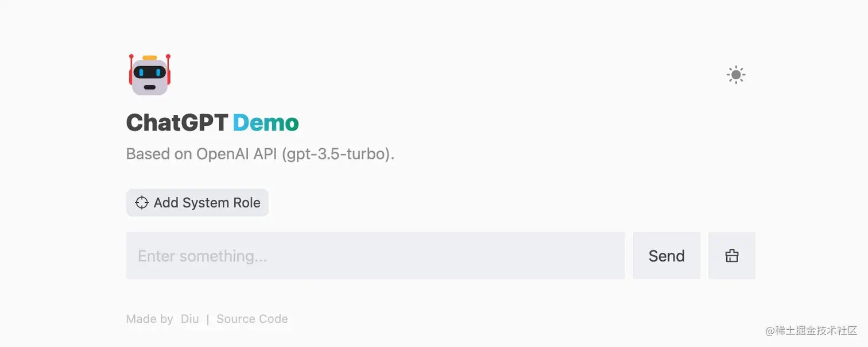Click the robot logo image
868x347 pixels.
tap(150, 75)
